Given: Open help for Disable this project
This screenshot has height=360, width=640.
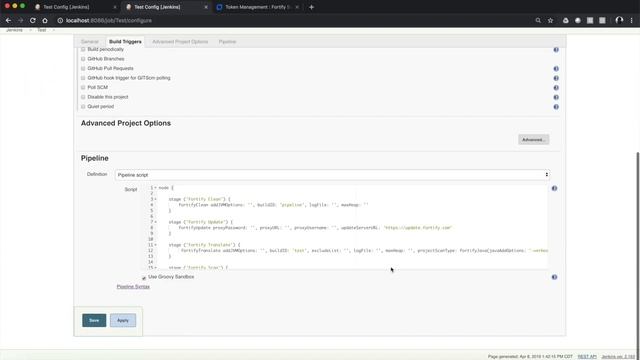Looking at the screenshot, I should [556, 97].
